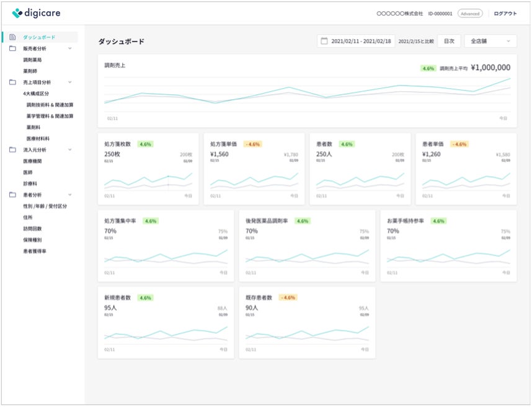
Task: Click the folder icon beside 患者分析
Action: click(x=12, y=195)
